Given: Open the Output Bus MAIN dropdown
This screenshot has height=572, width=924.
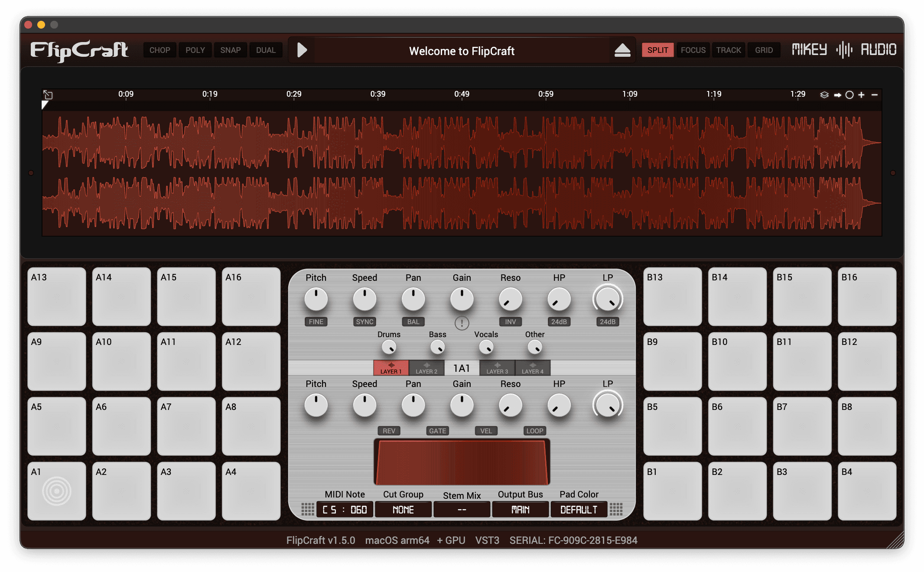Looking at the screenshot, I should coord(520,510).
